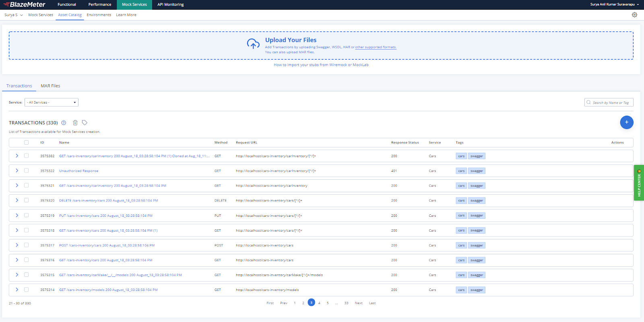Click the swagger tag on transaction 3575320
This screenshot has height=322, width=644.
click(x=477, y=201)
